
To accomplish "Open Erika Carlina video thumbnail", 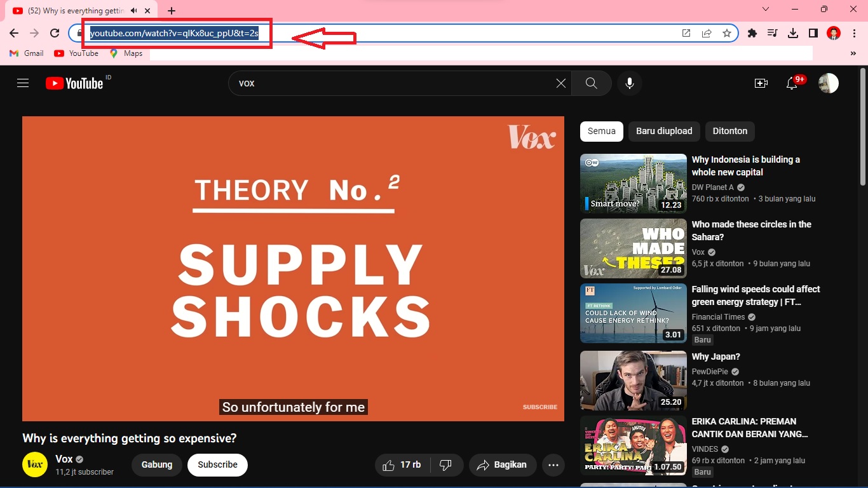I will click(x=634, y=445).
